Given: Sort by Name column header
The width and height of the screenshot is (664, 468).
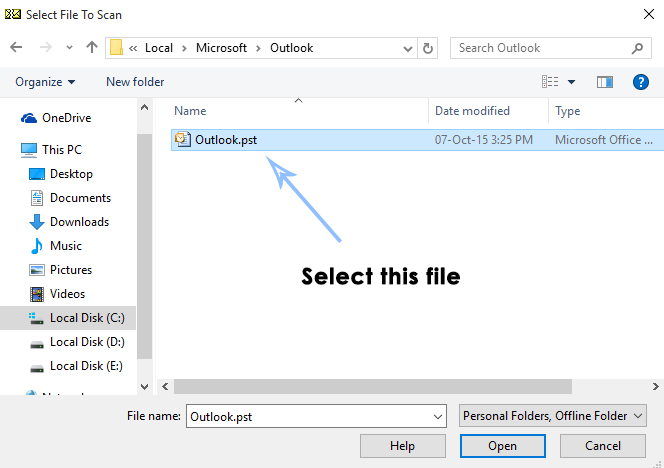Looking at the screenshot, I should 190,111.
